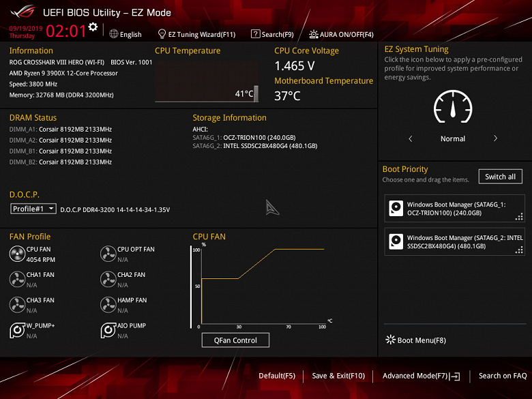Click the CPU FAN curve graph
The height and width of the screenshot is (399, 532).
coord(262,286)
